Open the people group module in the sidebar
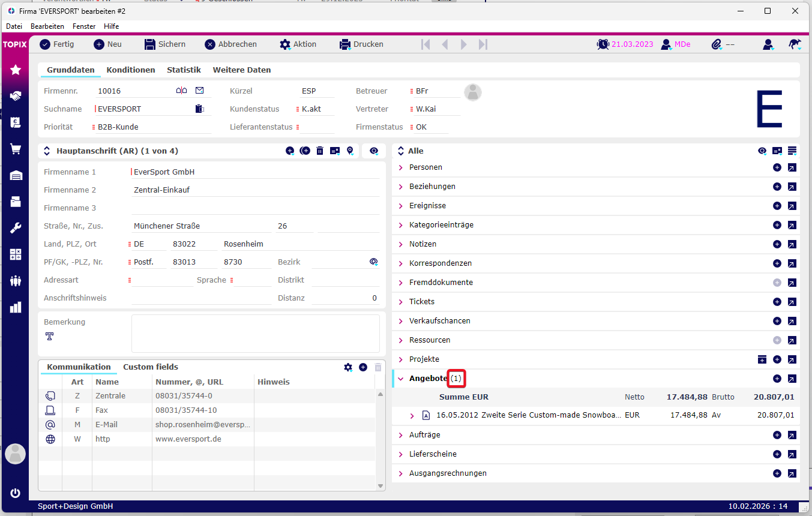The height and width of the screenshot is (516, 812). point(16,281)
